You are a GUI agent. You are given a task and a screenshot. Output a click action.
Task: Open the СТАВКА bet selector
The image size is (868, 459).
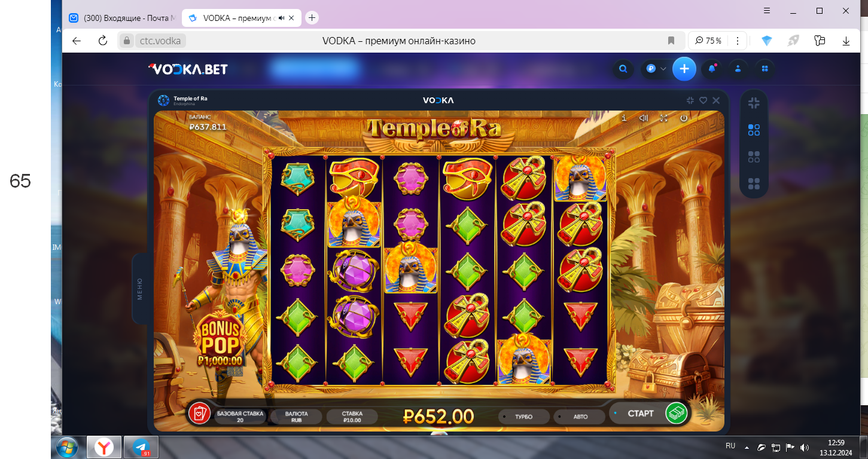[352, 417]
